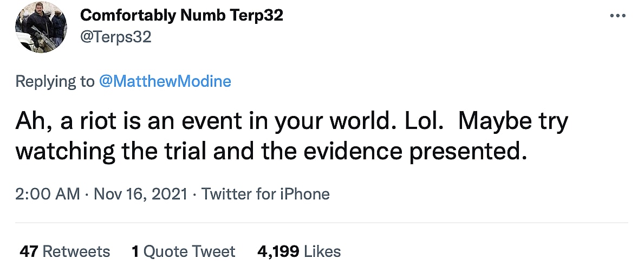The height and width of the screenshot is (278, 644).
Task: Click the word "presented." ending the tweet
Action: pos(469,151)
